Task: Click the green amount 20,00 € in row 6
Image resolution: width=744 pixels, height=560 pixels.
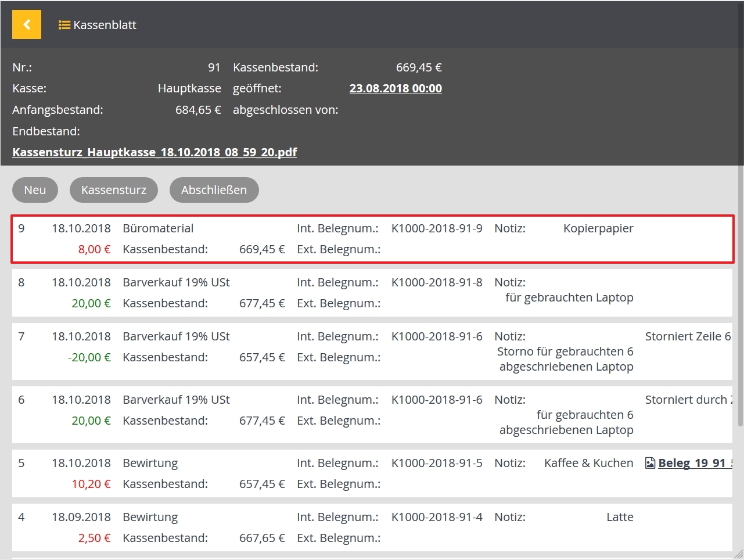Action: [91, 421]
